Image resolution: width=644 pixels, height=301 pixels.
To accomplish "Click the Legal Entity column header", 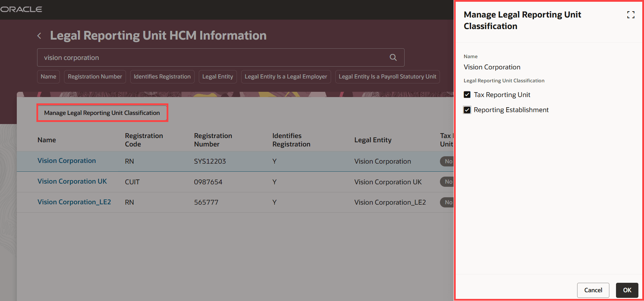I will 373,140.
